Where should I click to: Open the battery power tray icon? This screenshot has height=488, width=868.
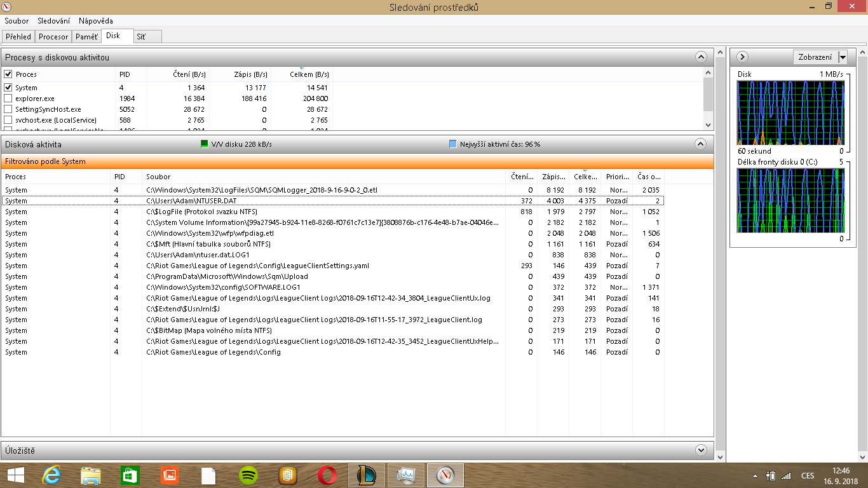771,475
